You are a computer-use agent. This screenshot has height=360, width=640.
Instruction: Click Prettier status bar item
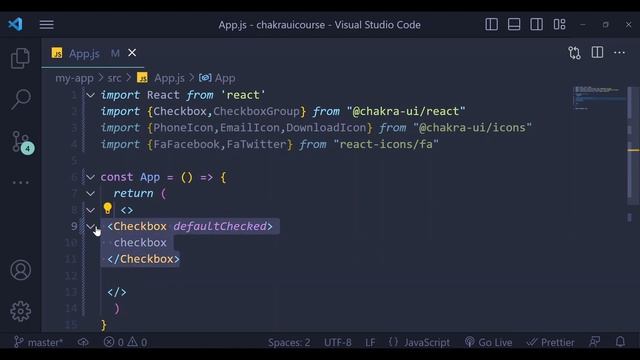click(x=550, y=342)
